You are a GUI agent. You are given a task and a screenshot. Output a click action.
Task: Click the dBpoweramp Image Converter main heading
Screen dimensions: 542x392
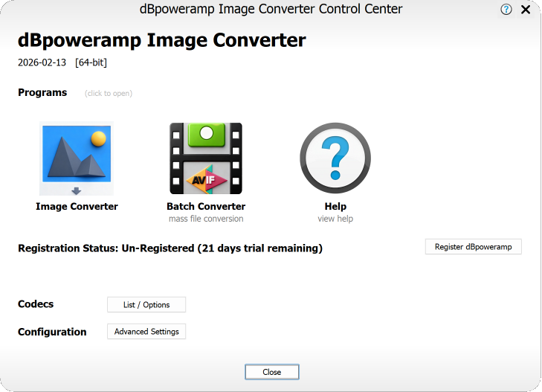pos(161,40)
